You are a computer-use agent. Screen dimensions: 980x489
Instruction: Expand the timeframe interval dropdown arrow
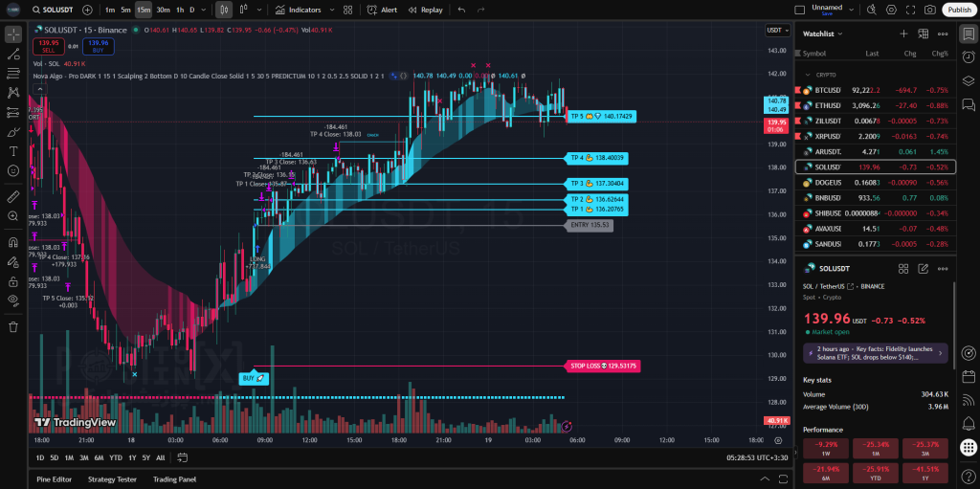(x=206, y=10)
